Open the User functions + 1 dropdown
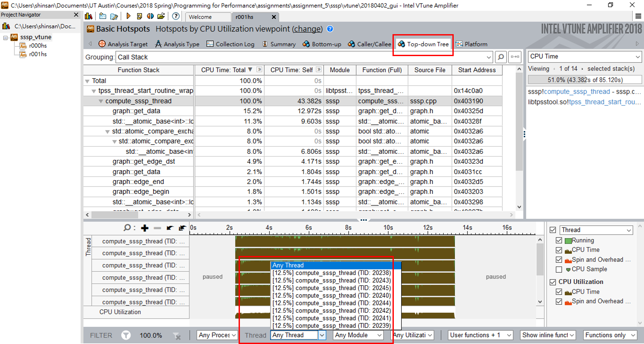Screen dimensions: 644x344 [x=480, y=335]
